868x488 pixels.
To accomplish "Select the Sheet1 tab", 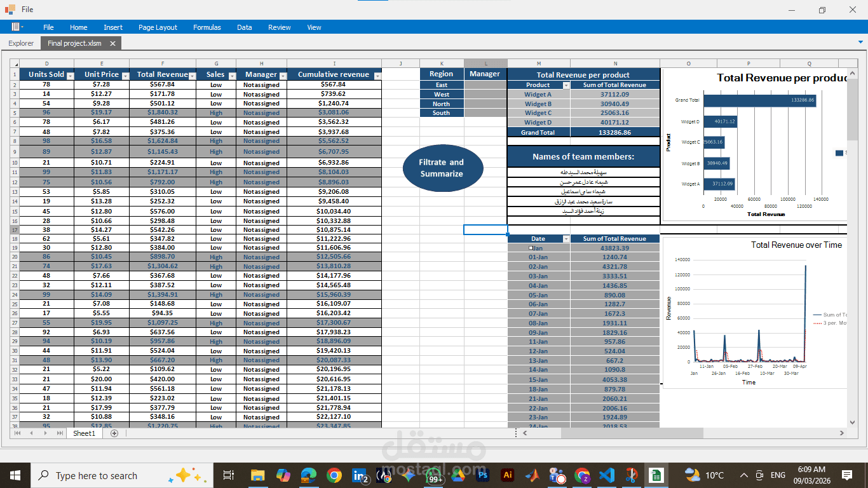I will tap(83, 433).
